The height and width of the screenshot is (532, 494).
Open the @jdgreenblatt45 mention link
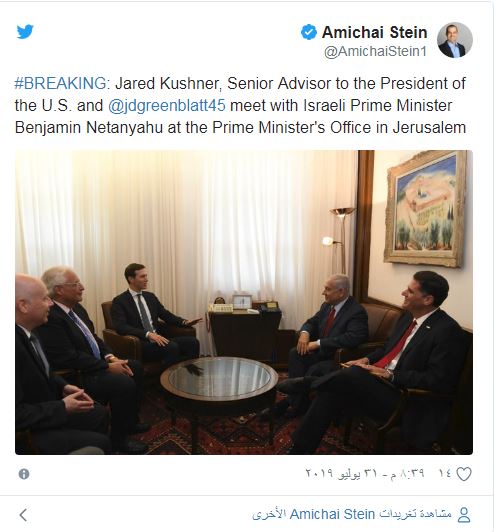pos(167,106)
